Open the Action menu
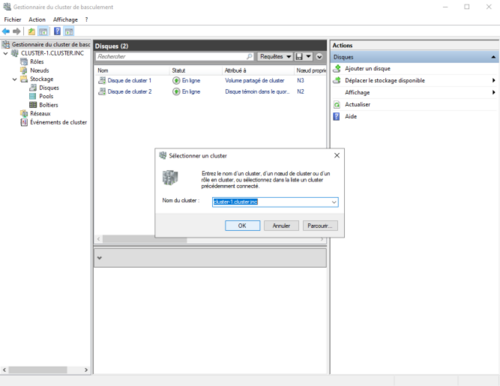Viewport: 500px width, 386px height. [37, 20]
